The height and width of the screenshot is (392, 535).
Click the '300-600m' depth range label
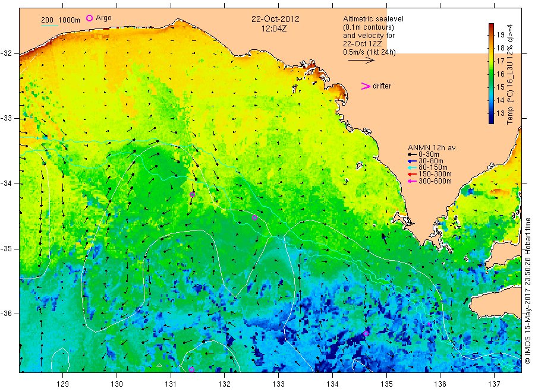click(x=435, y=181)
